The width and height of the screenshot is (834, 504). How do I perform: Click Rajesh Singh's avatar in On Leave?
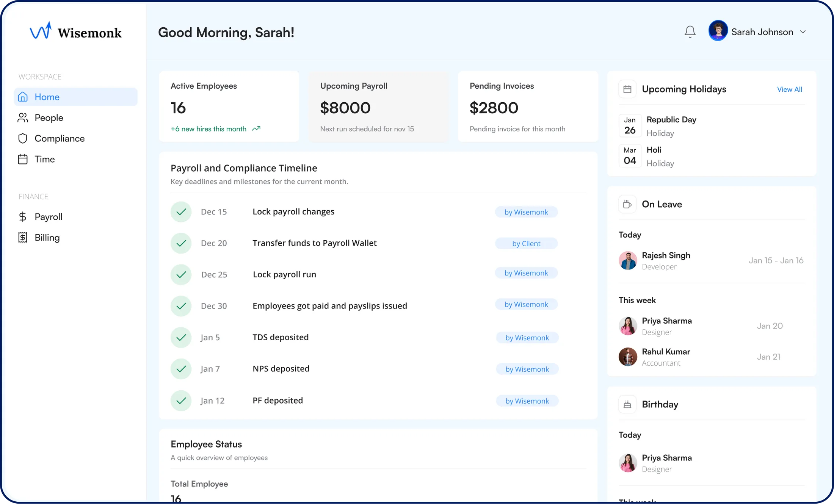coord(628,261)
